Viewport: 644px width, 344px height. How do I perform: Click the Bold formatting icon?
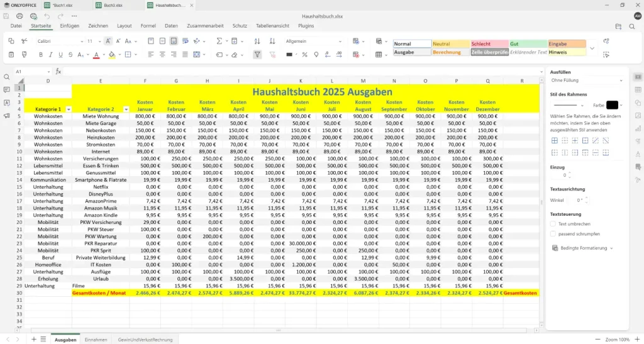pos(41,55)
